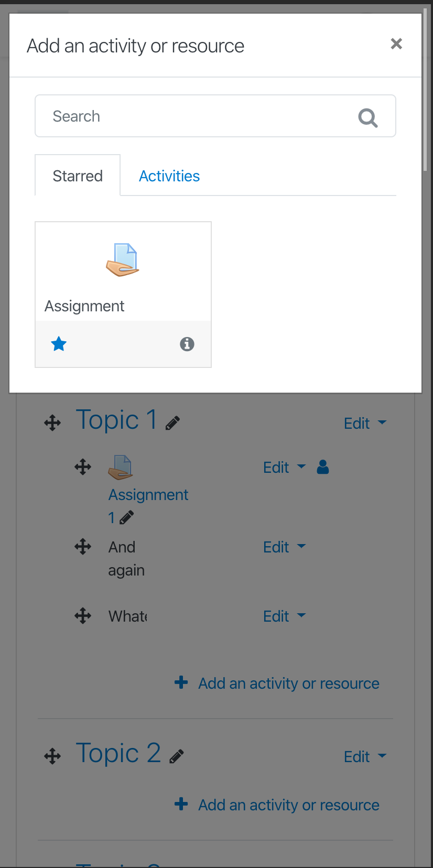
Task: Add an activity or resource in Topic 1
Action: click(x=277, y=683)
